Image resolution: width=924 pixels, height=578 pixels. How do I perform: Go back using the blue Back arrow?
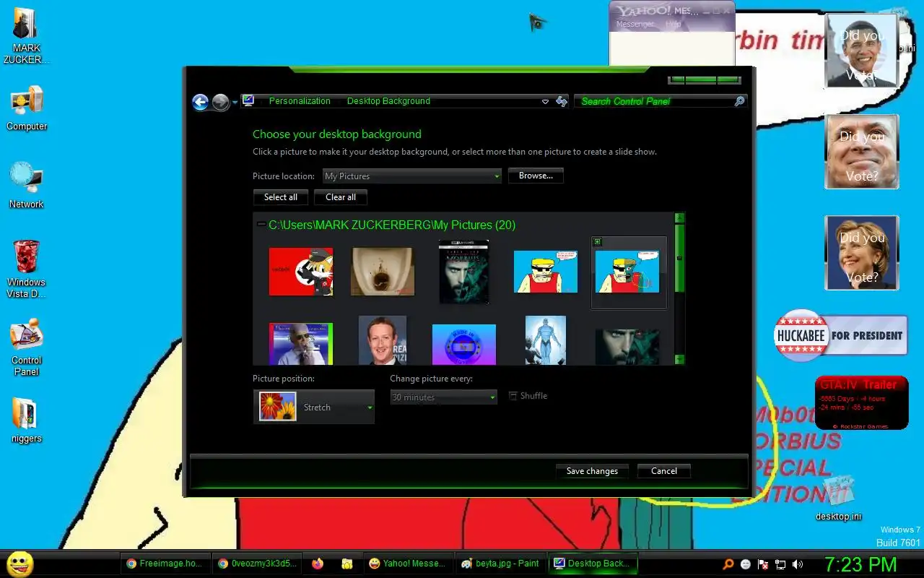pos(200,103)
